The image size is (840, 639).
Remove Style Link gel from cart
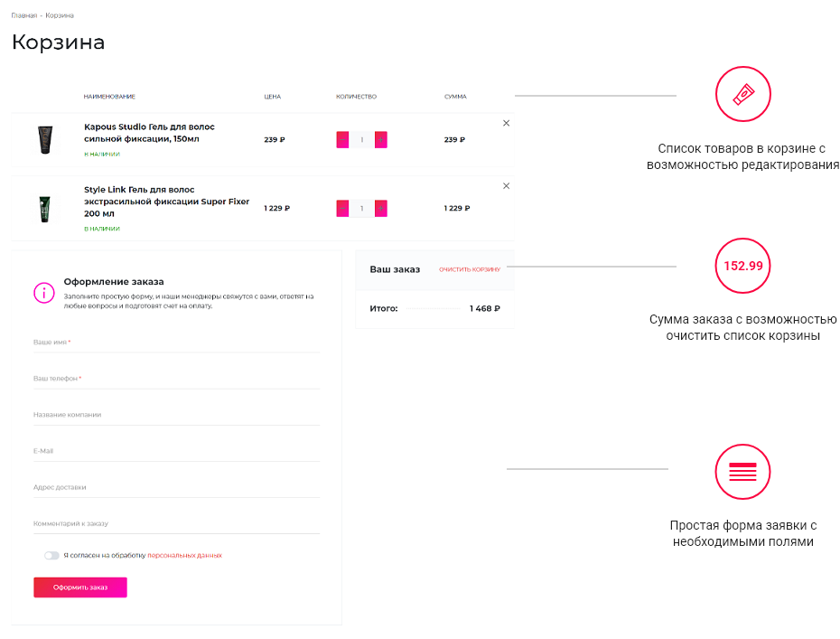point(506,186)
